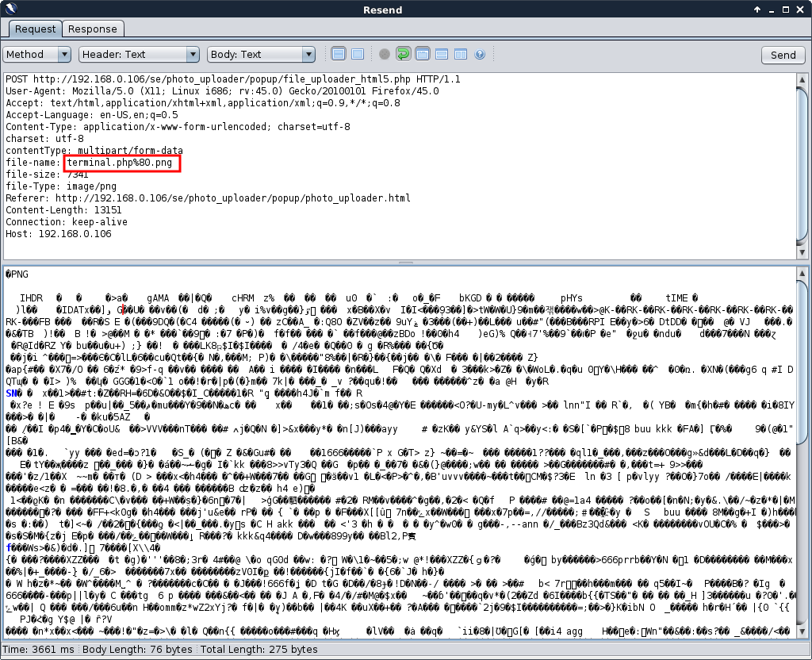Switch to the Response tab
Image resolution: width=812 pixels, height=660 pixels.
(x=93, y=29)
